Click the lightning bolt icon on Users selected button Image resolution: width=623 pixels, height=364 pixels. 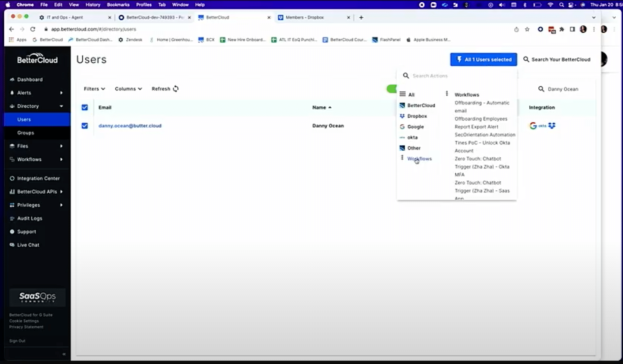click(459, 59)
